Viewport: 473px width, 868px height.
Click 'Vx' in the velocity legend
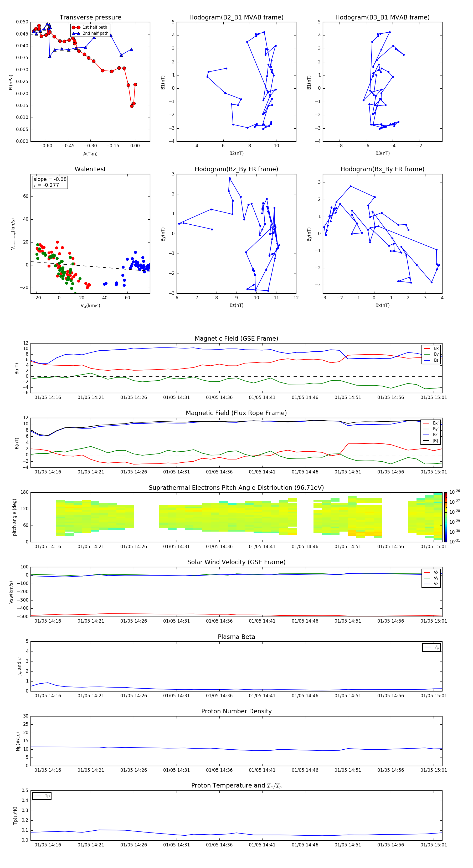click(x=431, y=572)
